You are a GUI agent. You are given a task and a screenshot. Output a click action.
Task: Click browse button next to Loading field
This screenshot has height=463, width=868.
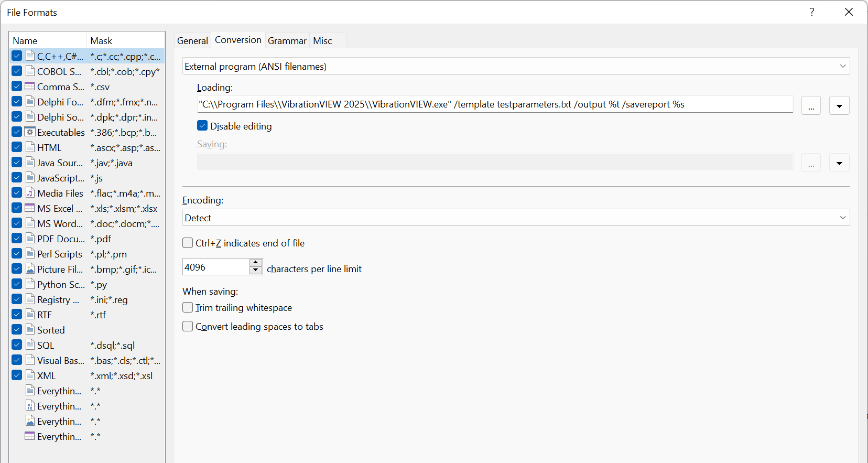[811, 105]
